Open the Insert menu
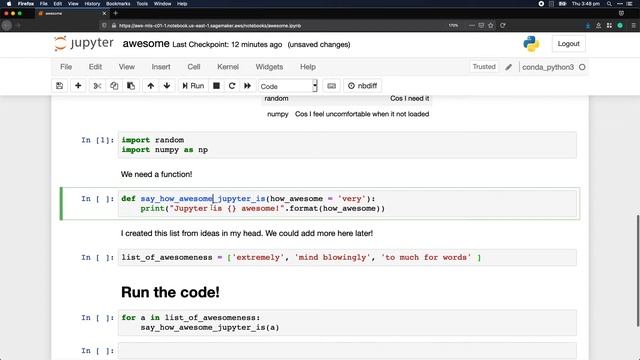The height and width of the screenshot is (360, 640). pyautogui.click(x=161, y=67)
